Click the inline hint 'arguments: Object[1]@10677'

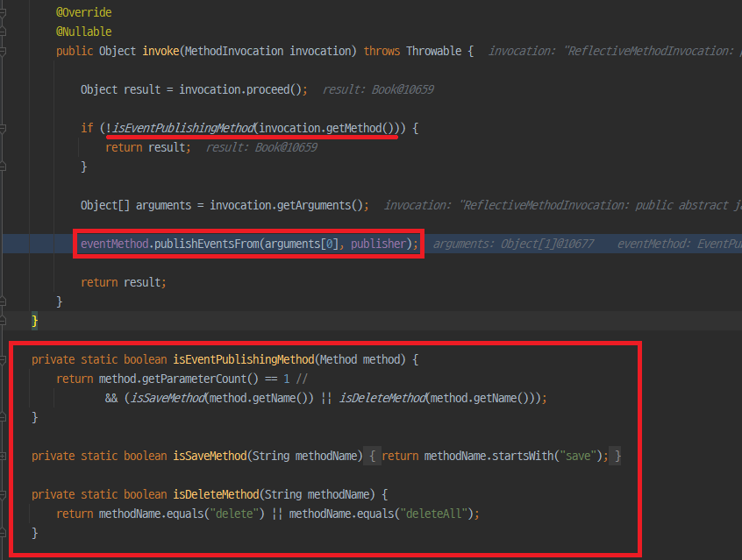click(x=513, y=244)
